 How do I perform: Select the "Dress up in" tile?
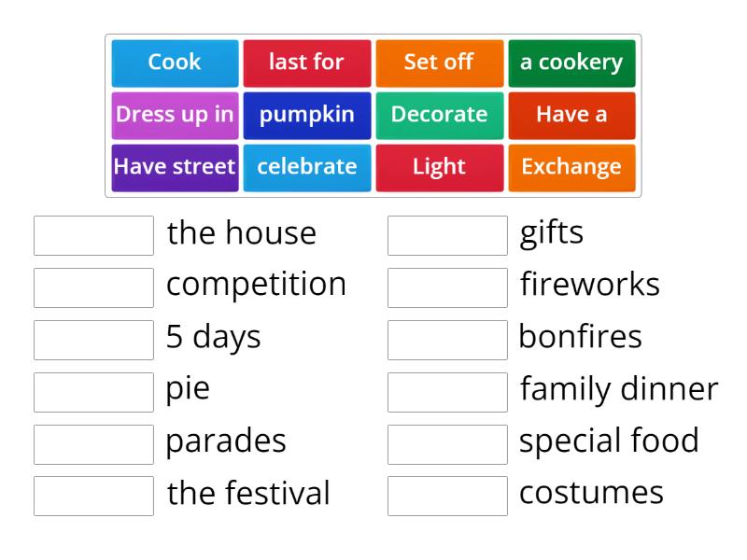[x=174, y=115]
